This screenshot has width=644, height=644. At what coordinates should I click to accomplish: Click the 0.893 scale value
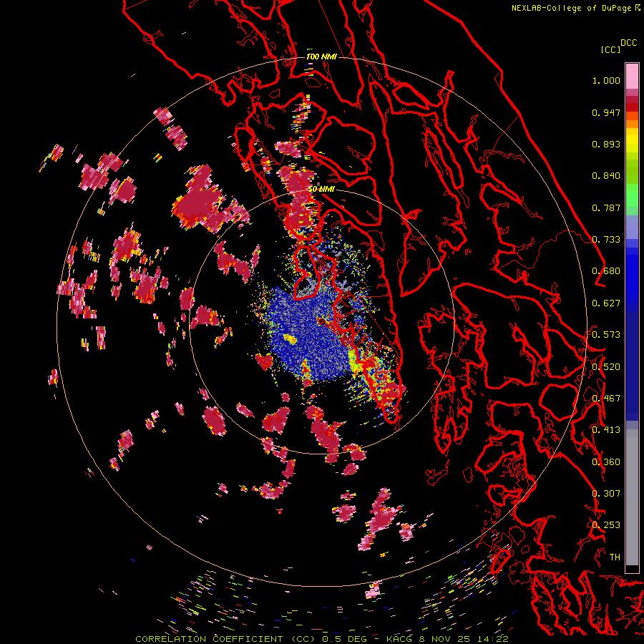tap(606, 144)
